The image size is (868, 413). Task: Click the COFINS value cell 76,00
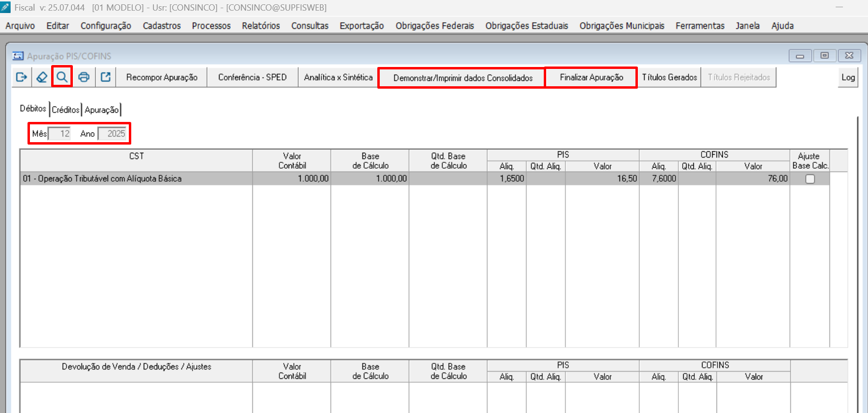tap(753, 179)
